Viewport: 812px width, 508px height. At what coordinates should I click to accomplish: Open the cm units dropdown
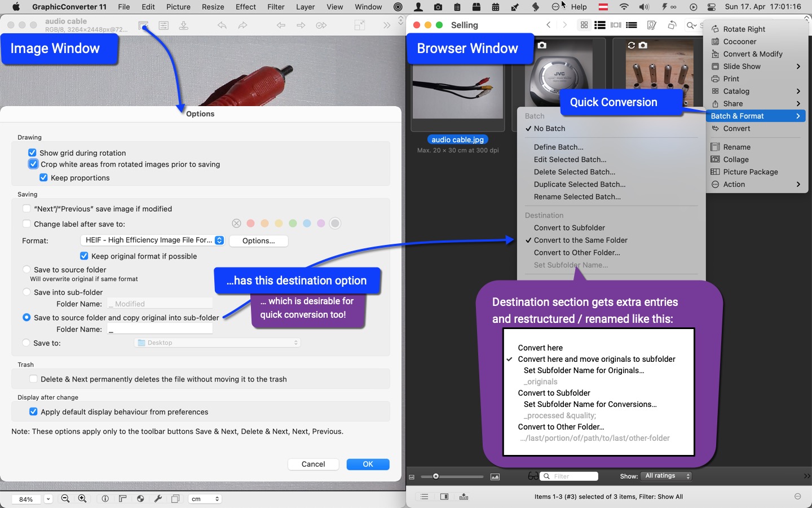tap(204, 499)
